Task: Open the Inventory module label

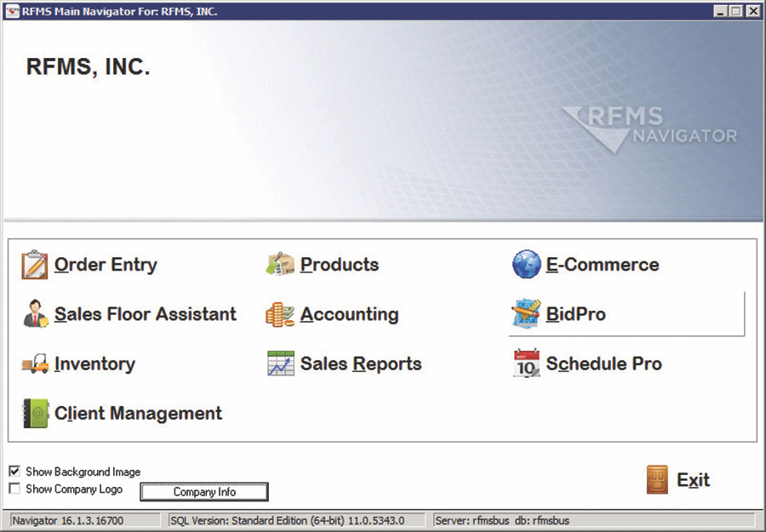Action: pyautogui.click(x=94, y=364)
